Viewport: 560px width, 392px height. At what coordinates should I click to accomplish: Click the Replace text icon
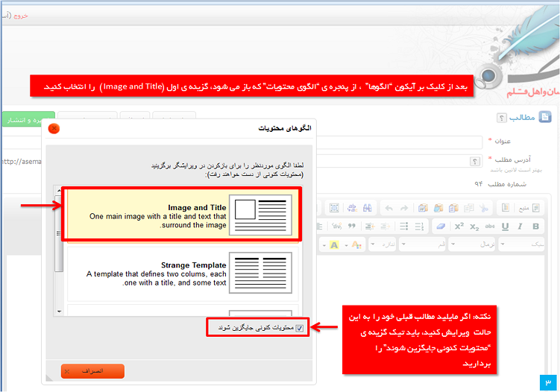pyautogui.click(x=352, y=208)
